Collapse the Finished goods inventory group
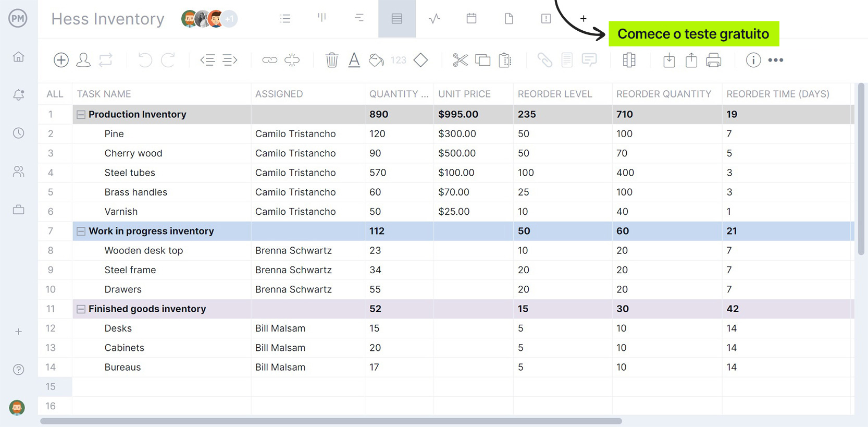The image size is (868, 427). (81, 309)
